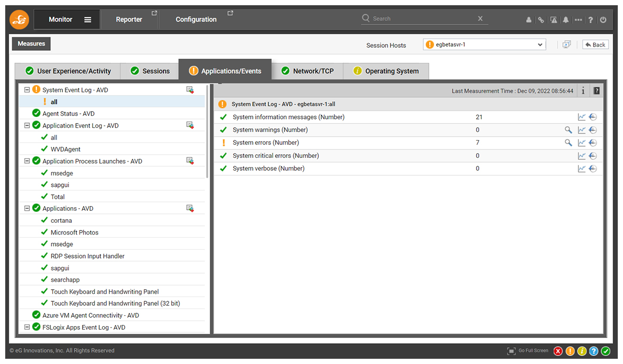Click the Go Full Screen icon

coord(511,351)
